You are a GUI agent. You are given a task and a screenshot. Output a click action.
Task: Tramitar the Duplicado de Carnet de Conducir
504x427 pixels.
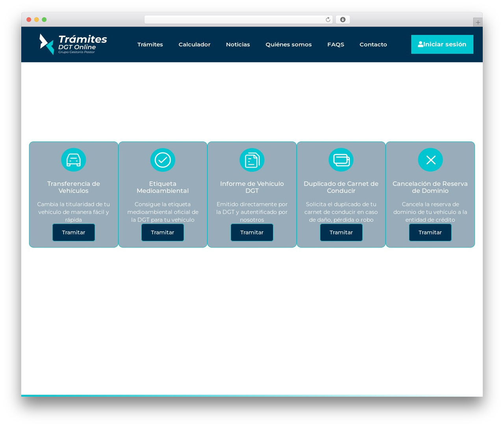pos(341,232)
